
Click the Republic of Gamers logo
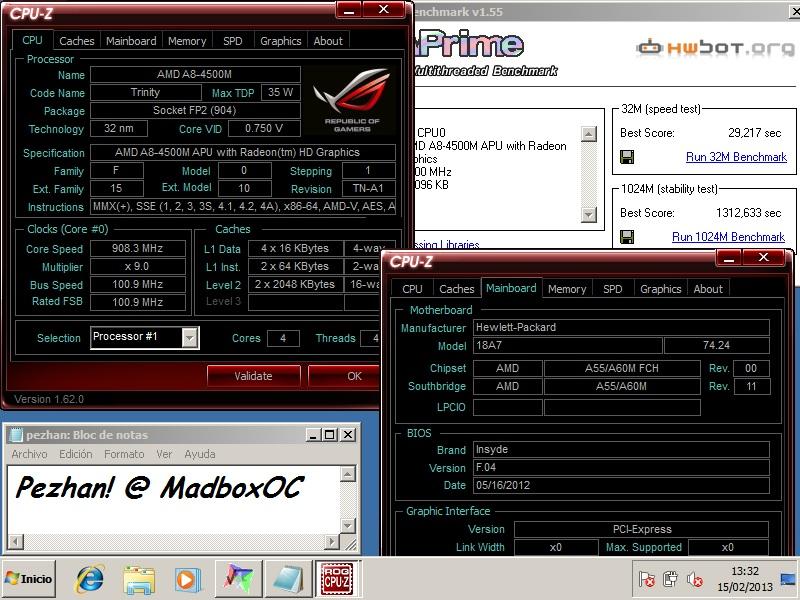(352, 100)
